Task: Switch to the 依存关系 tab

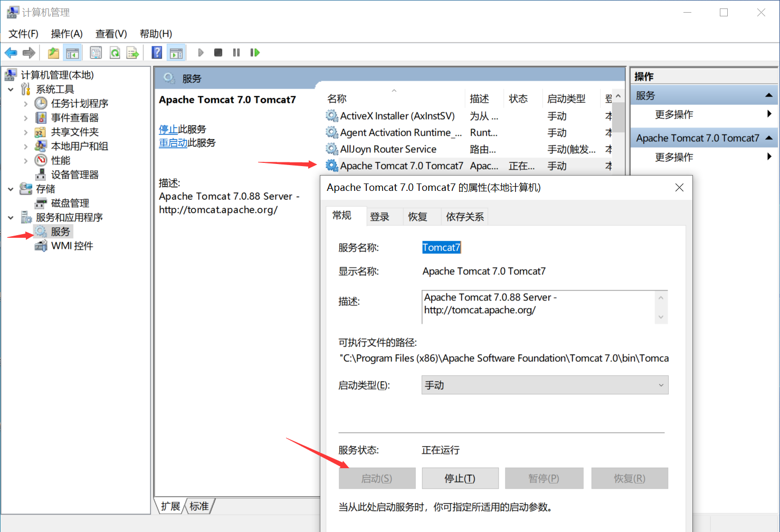Action: pos(465,217)
